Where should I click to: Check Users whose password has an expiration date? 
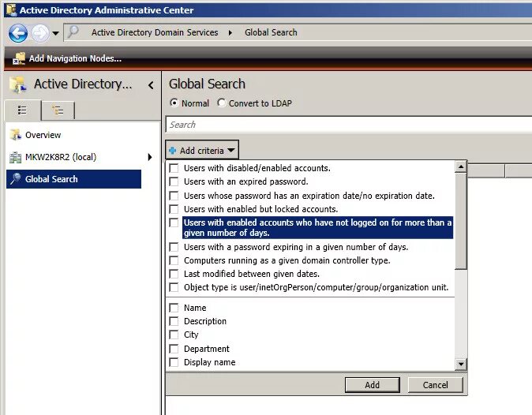pos(174,196)
